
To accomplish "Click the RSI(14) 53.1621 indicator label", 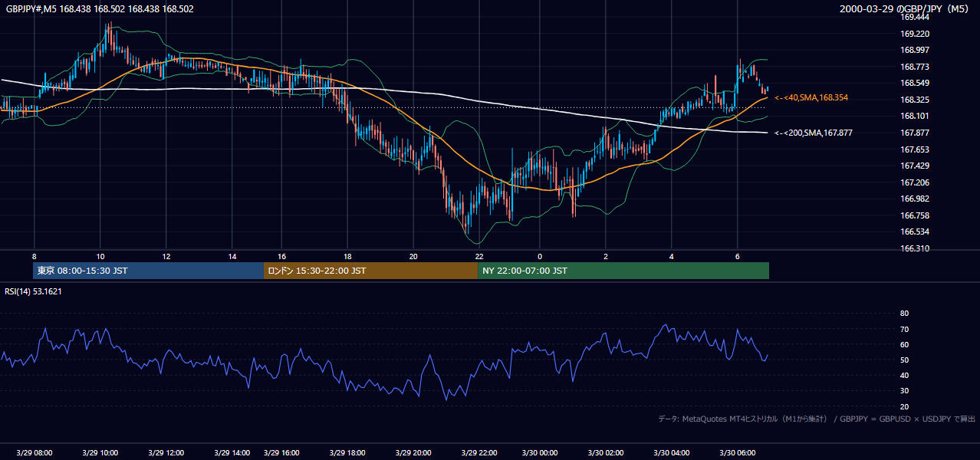I will [x=33, y=291].
